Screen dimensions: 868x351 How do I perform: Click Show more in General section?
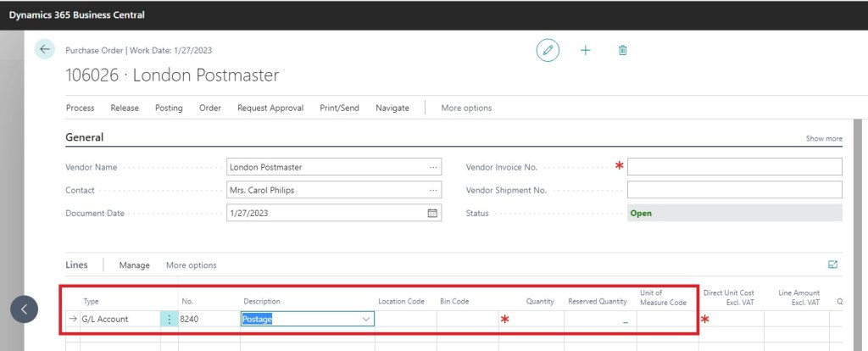823,138
